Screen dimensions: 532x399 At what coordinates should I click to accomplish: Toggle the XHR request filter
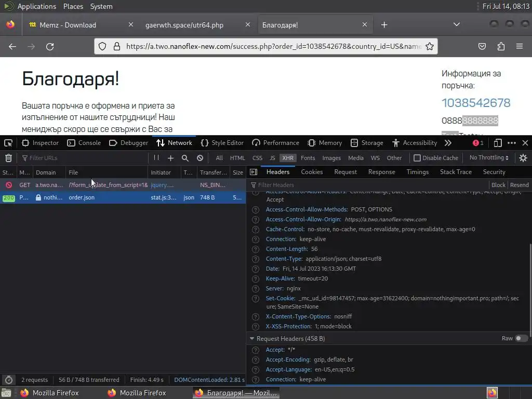(288, 158)
